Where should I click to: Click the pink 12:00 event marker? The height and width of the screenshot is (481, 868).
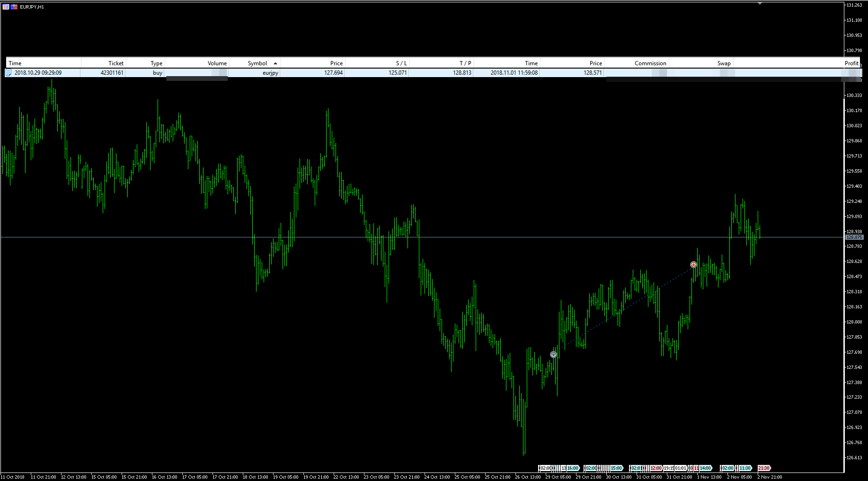click(x=656, y=468)
